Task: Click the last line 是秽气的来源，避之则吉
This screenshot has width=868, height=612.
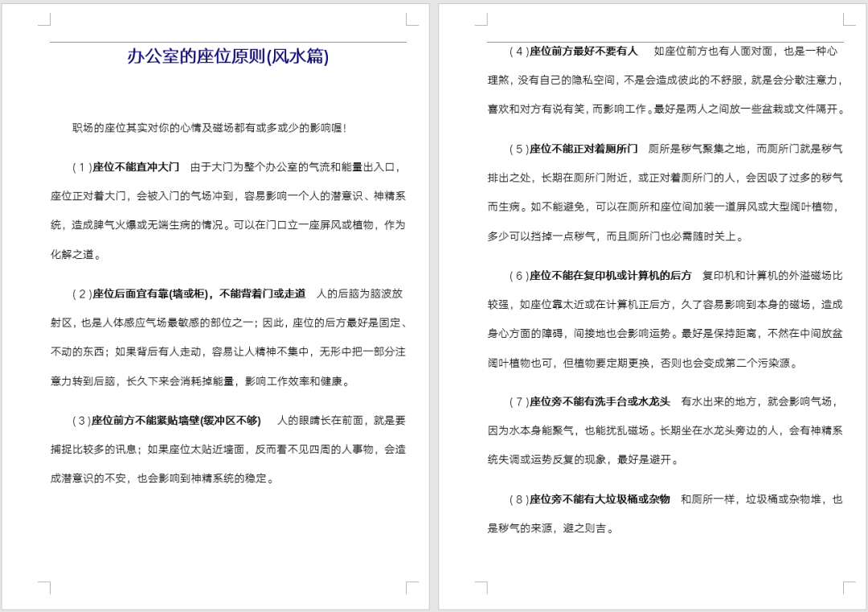Action: point(551,528)
